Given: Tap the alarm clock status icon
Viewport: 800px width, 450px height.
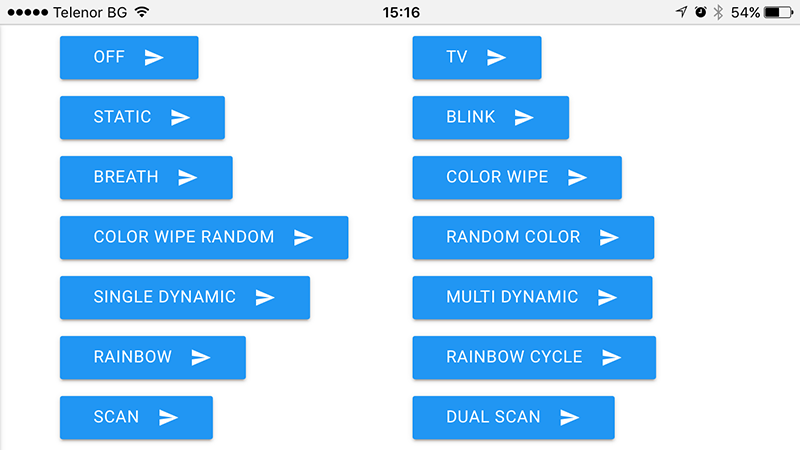Looking at the screenshot, I should 700,12.
